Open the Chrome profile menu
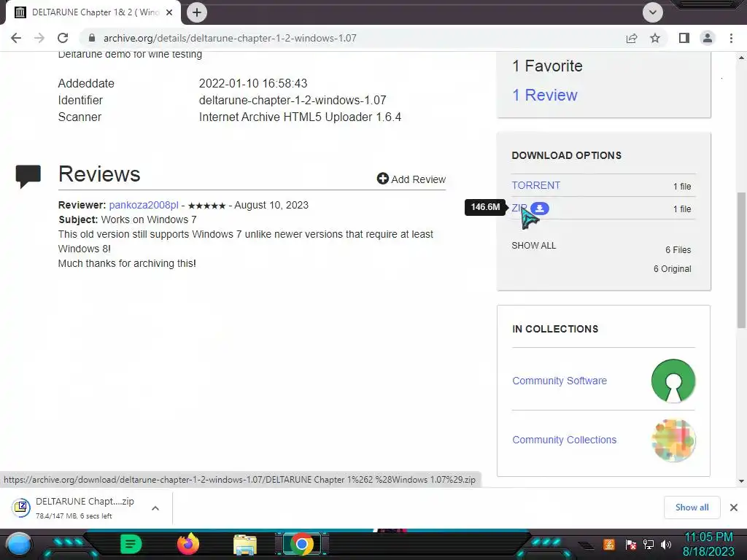 pyautogui.click(x=708, y=38)
